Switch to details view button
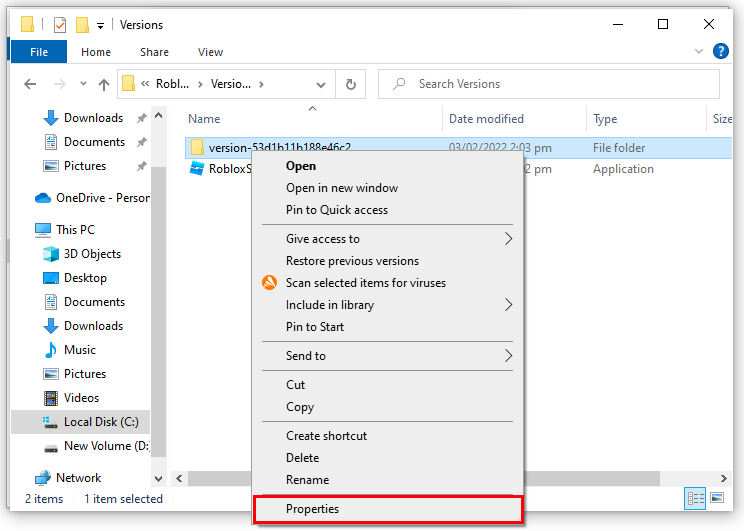744x531 pixels. tap(694, 498)
